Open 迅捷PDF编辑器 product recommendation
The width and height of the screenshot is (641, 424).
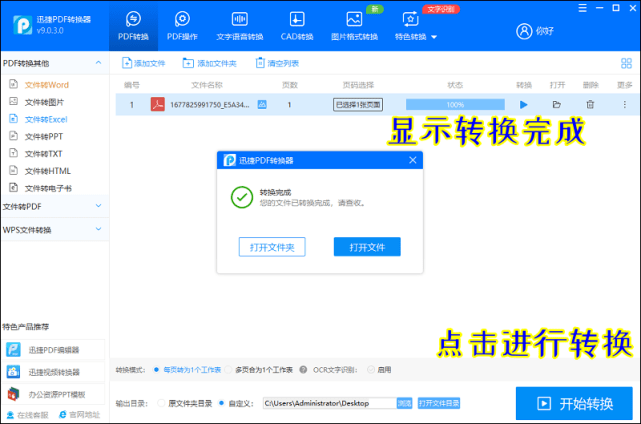[x=53, y=350]
